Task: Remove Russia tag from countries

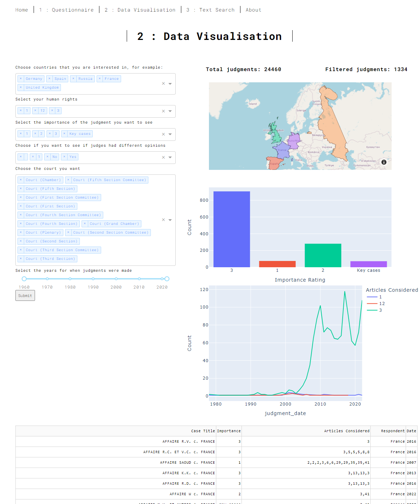Action: point(73,79)
